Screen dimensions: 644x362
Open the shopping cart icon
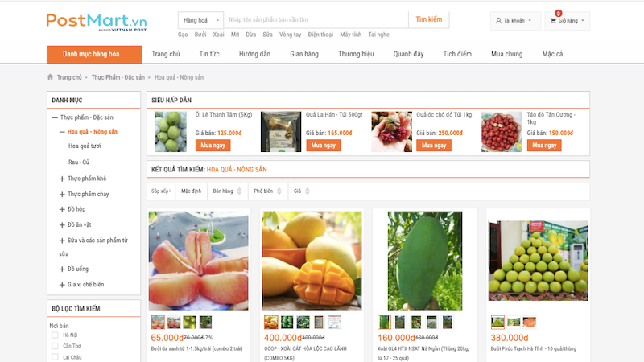(x=553, y=20)
